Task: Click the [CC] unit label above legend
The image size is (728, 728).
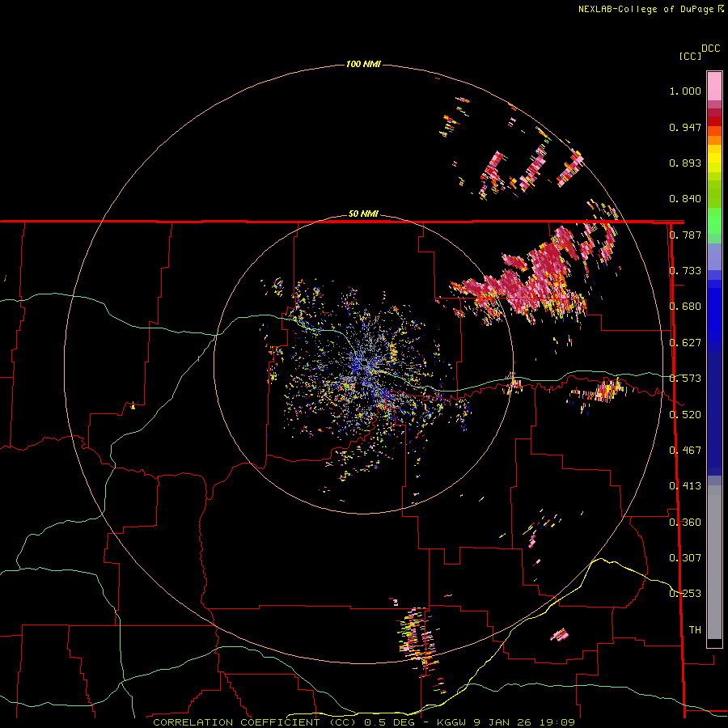Action: pyautogui.click(x=691, y=56)
